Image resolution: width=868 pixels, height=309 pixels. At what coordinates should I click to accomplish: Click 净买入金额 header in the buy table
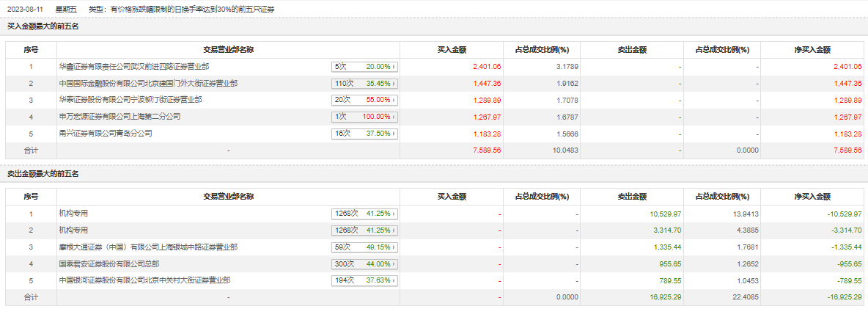point(812,50)
